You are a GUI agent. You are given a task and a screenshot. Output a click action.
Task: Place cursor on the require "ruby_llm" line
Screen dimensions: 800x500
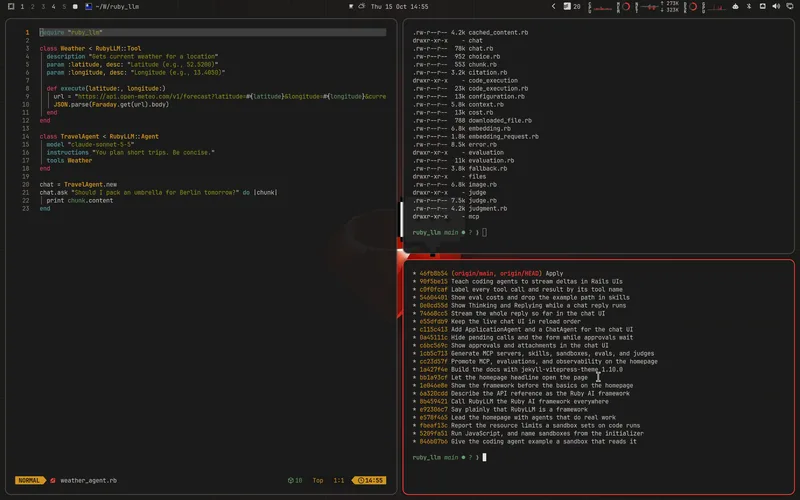212,32
